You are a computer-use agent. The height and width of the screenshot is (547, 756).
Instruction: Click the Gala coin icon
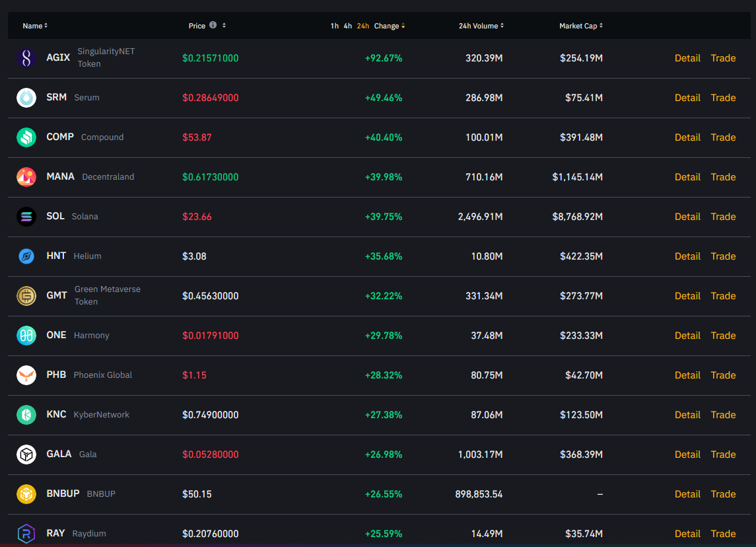pos(26,455)
